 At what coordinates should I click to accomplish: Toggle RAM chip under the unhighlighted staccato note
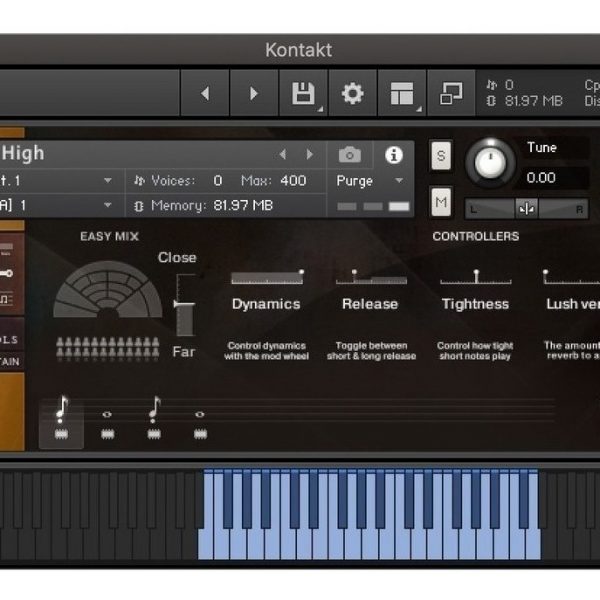[x=154, y=434]
